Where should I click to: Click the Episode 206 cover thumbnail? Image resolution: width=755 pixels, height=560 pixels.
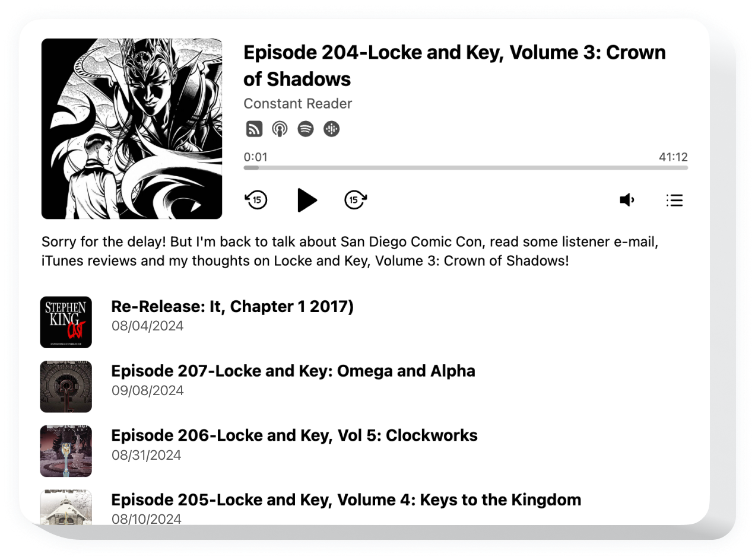point(66,451)
